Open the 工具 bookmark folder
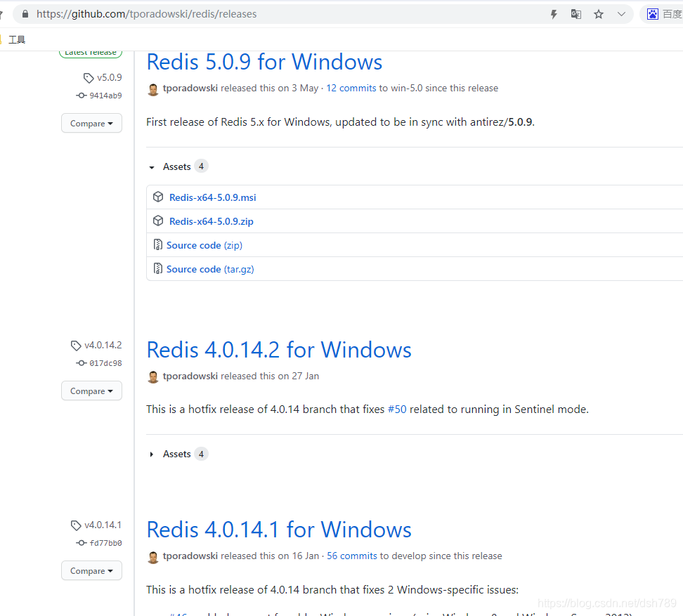Image resolution: width=683 pixels, height=616 pixels. click(17, 39)
